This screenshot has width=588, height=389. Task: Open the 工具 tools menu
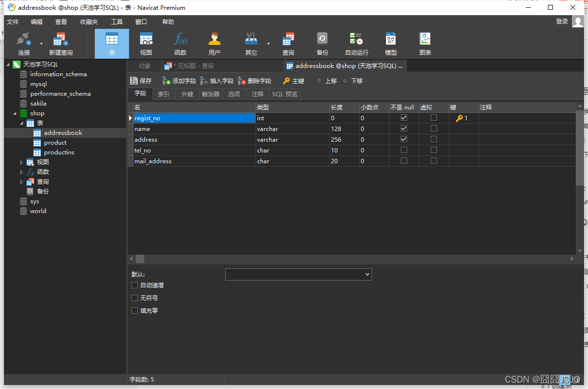117,22
